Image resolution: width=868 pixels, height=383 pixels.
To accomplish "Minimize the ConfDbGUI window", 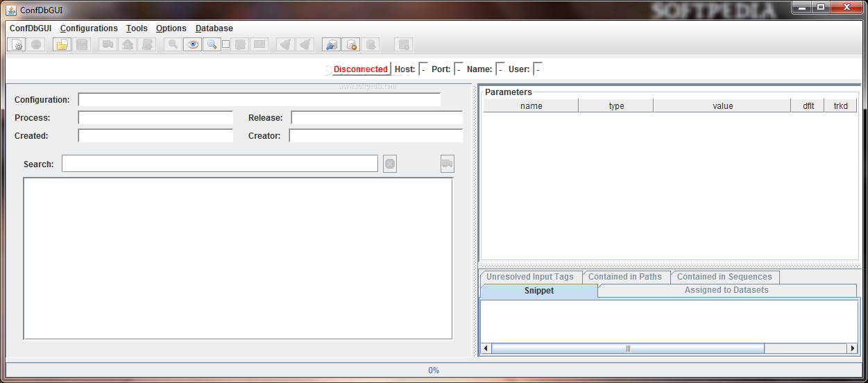I will click(x=802, y=8).
